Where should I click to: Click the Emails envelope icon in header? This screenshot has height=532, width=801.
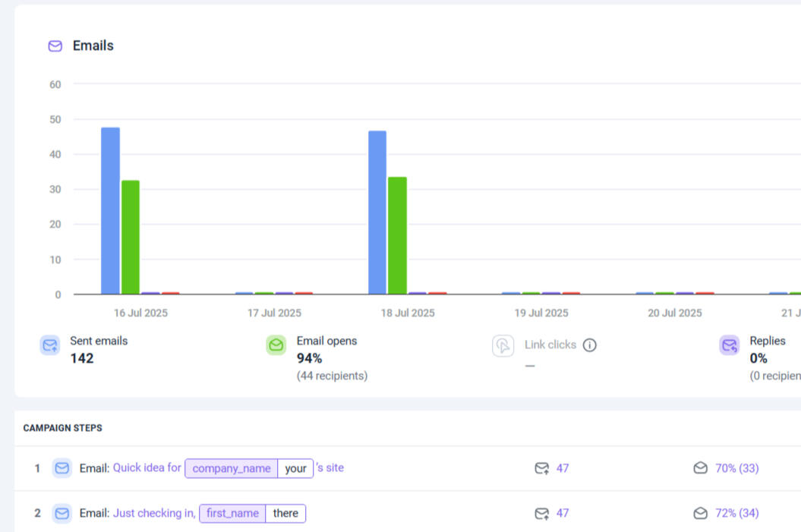(x=55, y=46)
